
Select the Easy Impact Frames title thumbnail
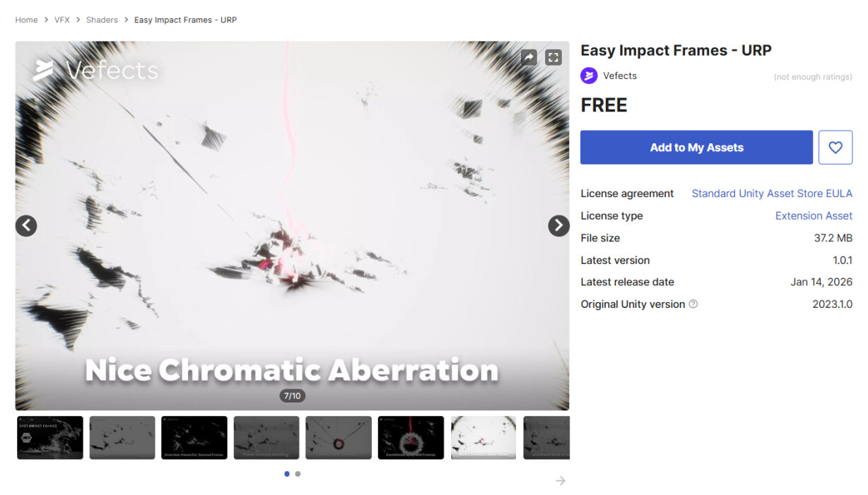point(50,438)
